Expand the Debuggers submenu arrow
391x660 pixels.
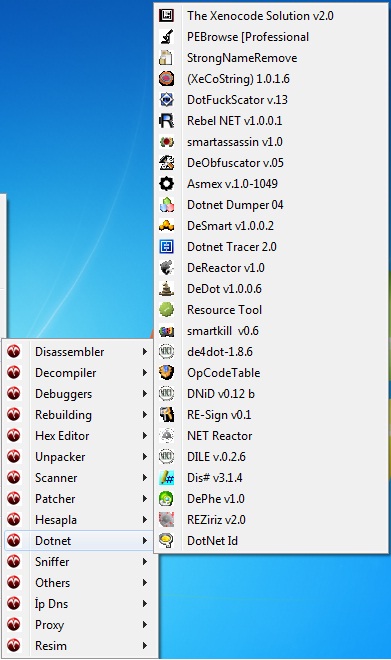point(145,394)
